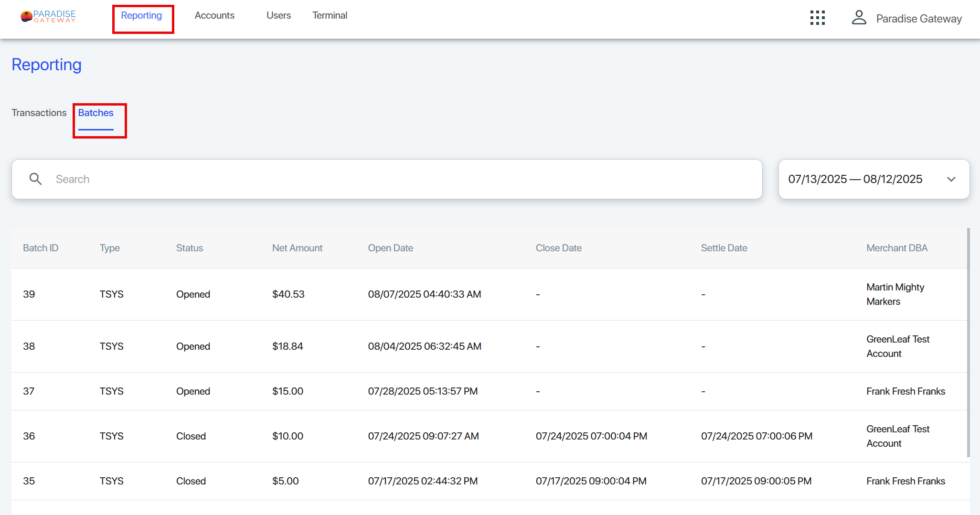Navigate to Users
Viewport: 980px width, 515px height.
click(x=278, y=15)
